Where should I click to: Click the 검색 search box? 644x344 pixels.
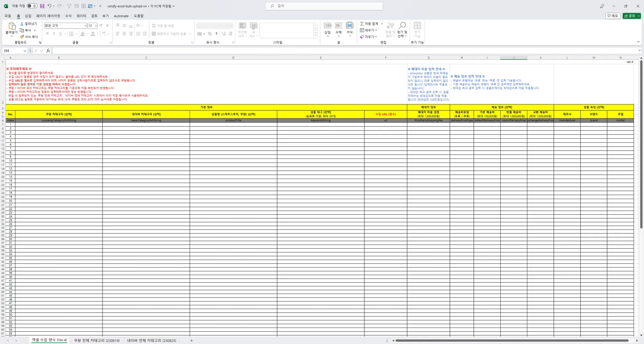point(324,6)
